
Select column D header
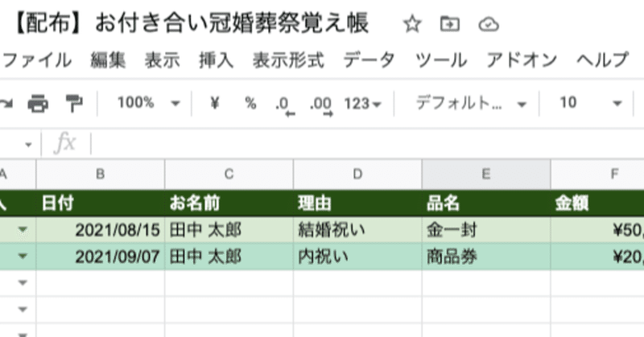click(x=357, y=174)
